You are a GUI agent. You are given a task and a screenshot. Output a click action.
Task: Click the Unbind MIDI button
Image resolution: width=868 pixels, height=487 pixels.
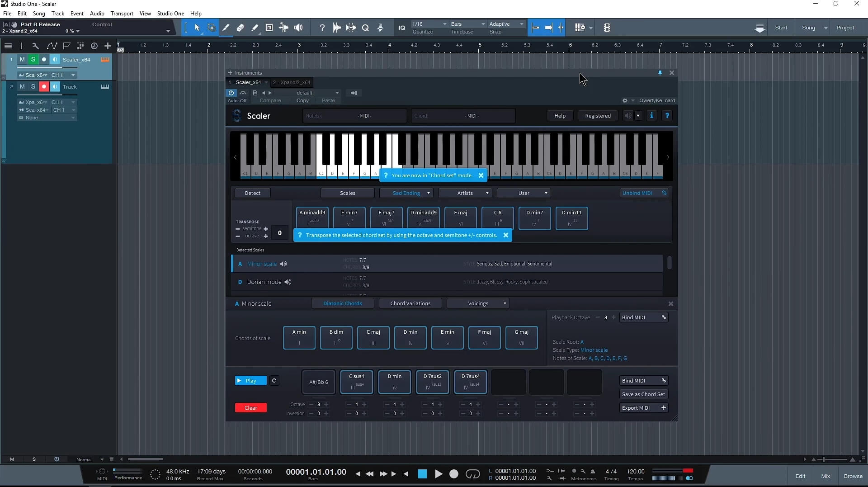click(644, 193)
